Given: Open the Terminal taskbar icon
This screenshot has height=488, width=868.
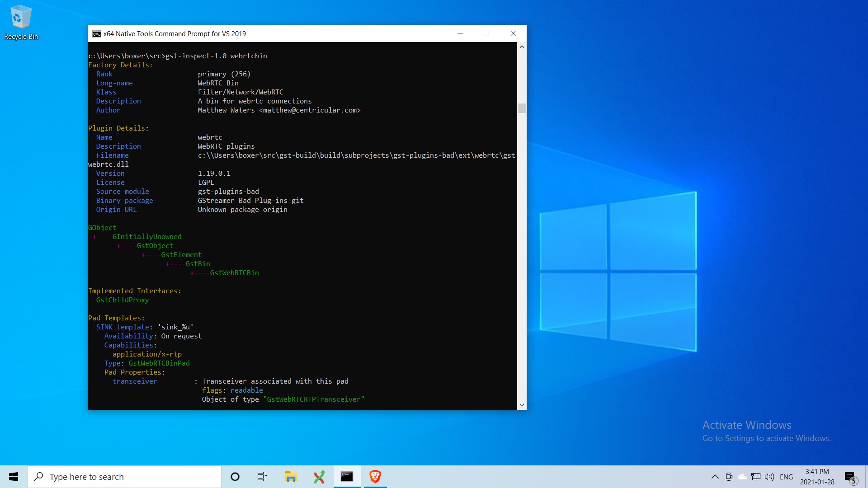Looking at the screenshot, I should pos(347,476).
